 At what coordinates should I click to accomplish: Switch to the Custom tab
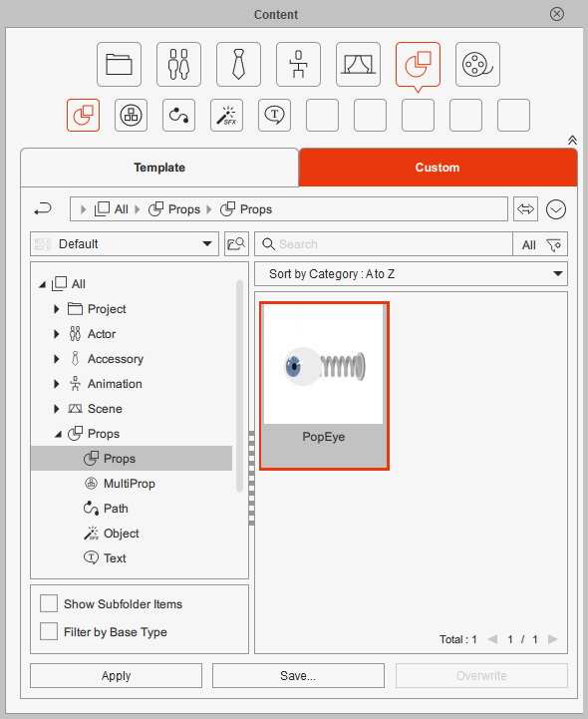[x=438, y=168]
